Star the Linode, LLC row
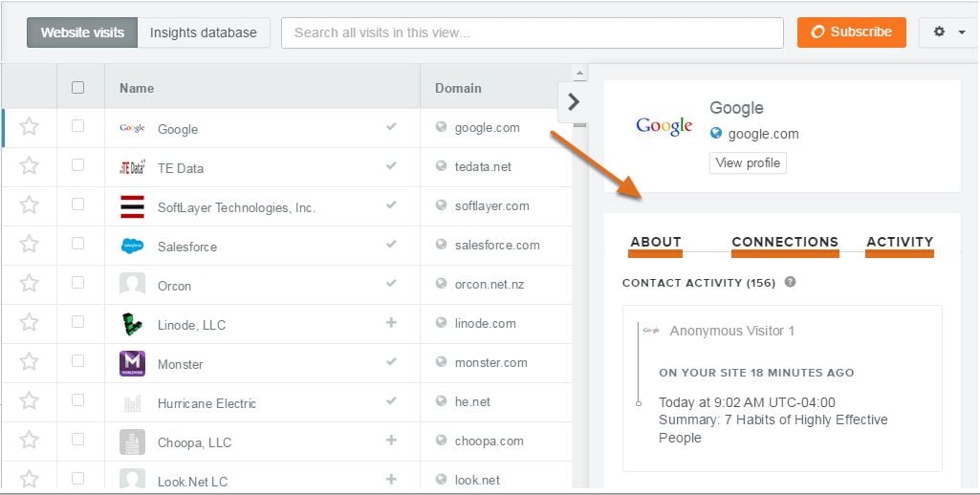 coord(29,322)
